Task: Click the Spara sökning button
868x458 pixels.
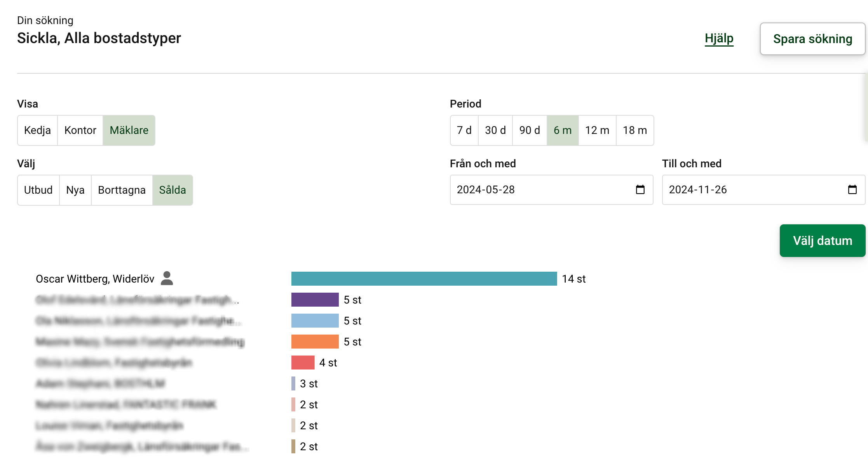Action: pos(812,39)
